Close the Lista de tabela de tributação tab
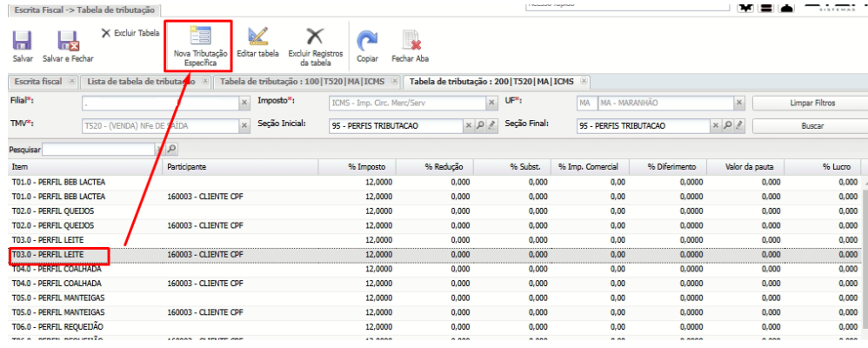868x348 pixels. [204, 81]
